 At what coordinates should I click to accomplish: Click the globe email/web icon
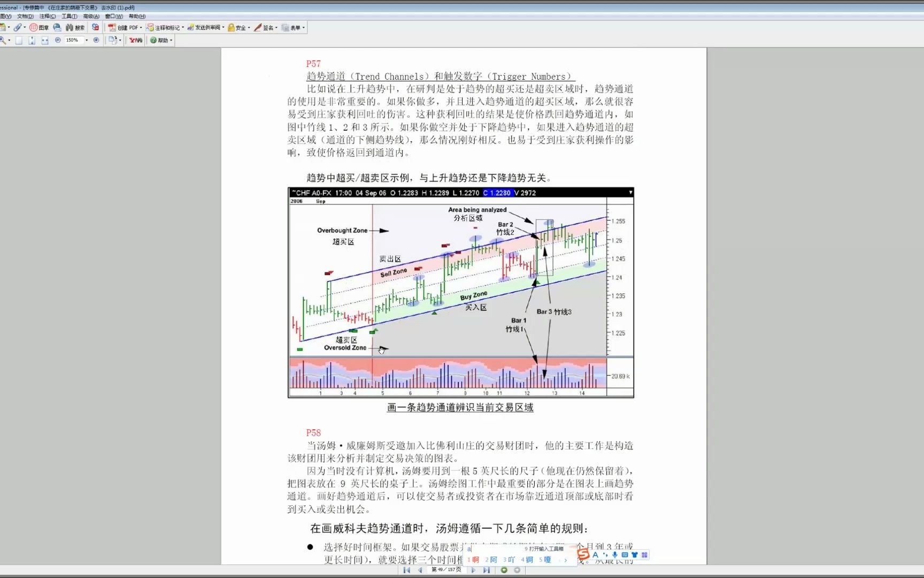pos(57,27)
